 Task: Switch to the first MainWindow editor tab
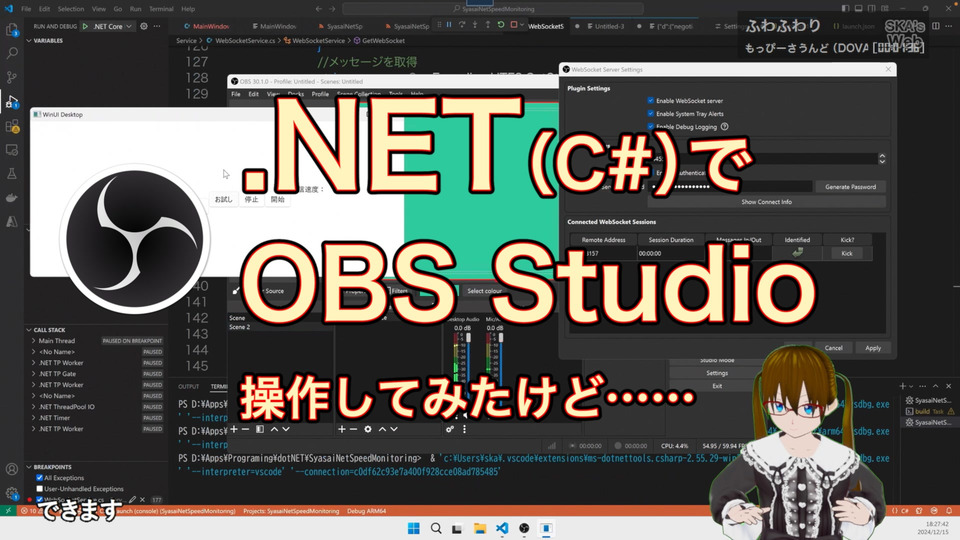207,26
